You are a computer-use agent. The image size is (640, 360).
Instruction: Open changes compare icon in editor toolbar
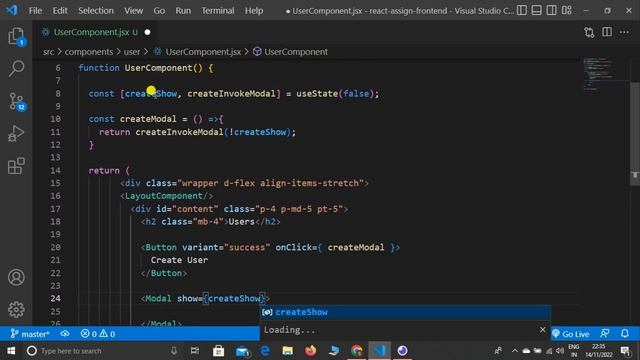click(589, 32)
